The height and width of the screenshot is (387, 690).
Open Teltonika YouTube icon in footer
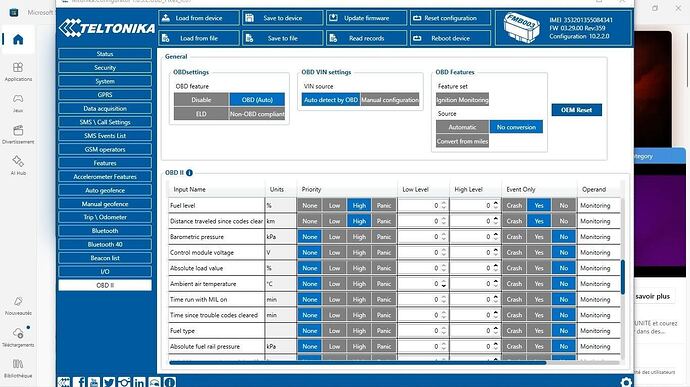tap(94, 382)
